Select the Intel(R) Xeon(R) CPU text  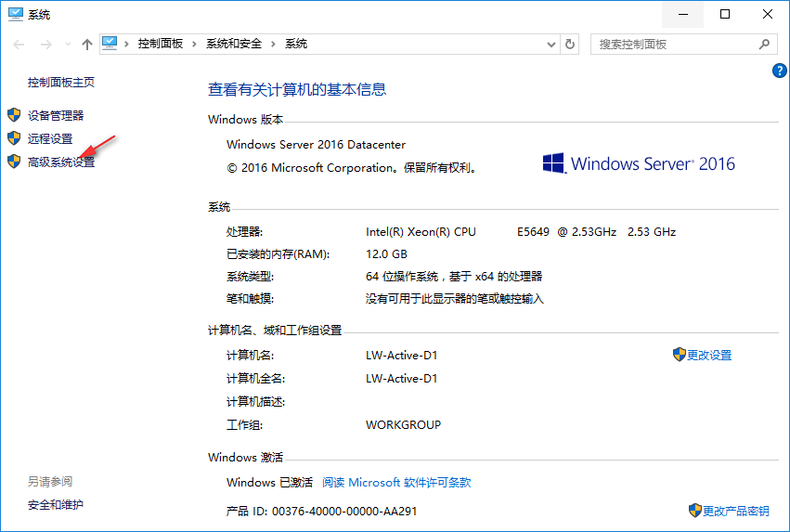(421, 232)
